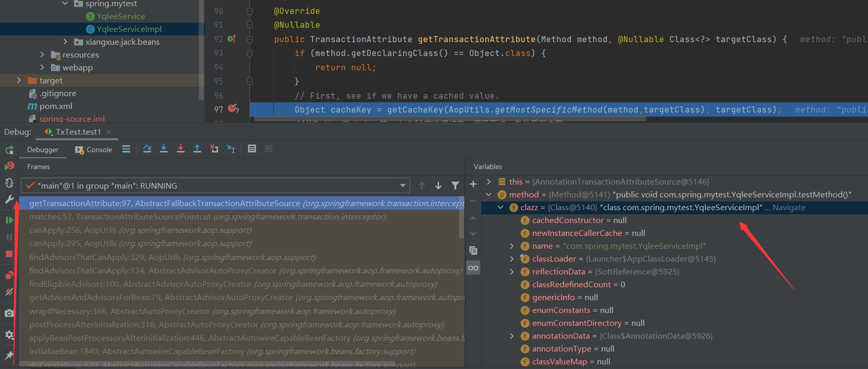View breakpoints with the red circles icon

[x=9, y=275]
